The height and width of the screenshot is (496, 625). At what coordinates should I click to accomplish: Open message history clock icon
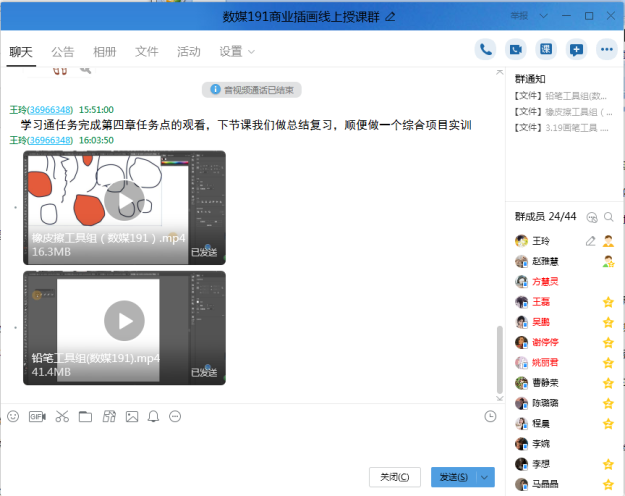point(490,416)
